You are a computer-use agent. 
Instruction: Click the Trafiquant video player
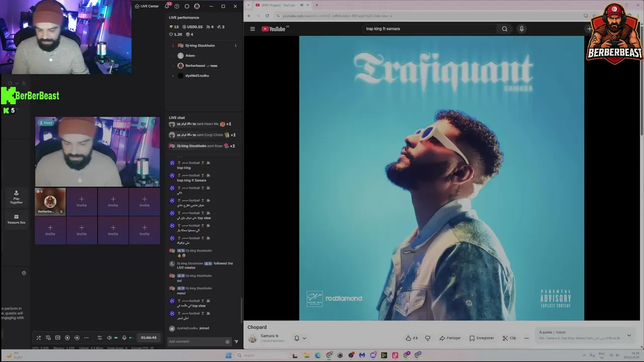[x=442, y=177]
